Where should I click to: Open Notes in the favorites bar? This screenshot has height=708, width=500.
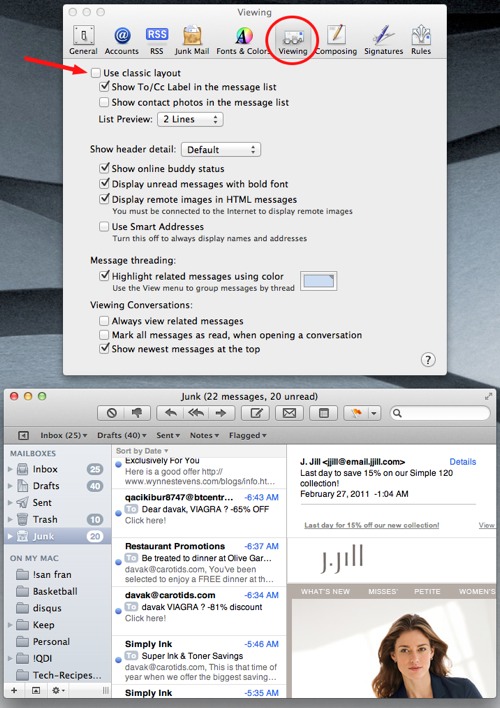click(x=204, y=435)
